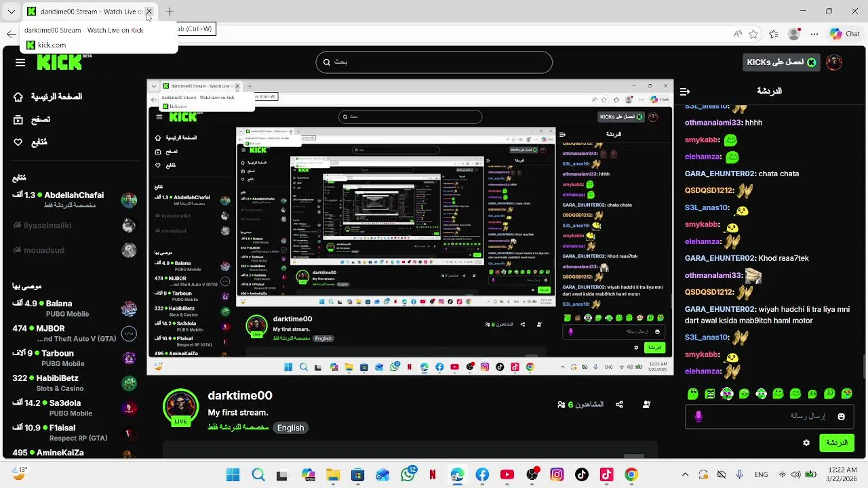Click the purple microphone icon in chat input

click(698, 416)
